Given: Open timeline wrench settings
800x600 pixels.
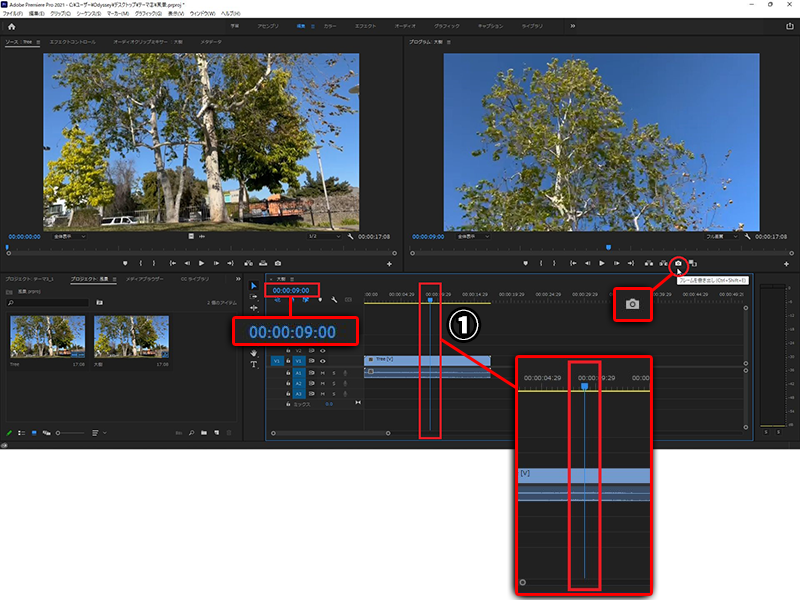Looking at the screenshot, I should click(333, 300).
